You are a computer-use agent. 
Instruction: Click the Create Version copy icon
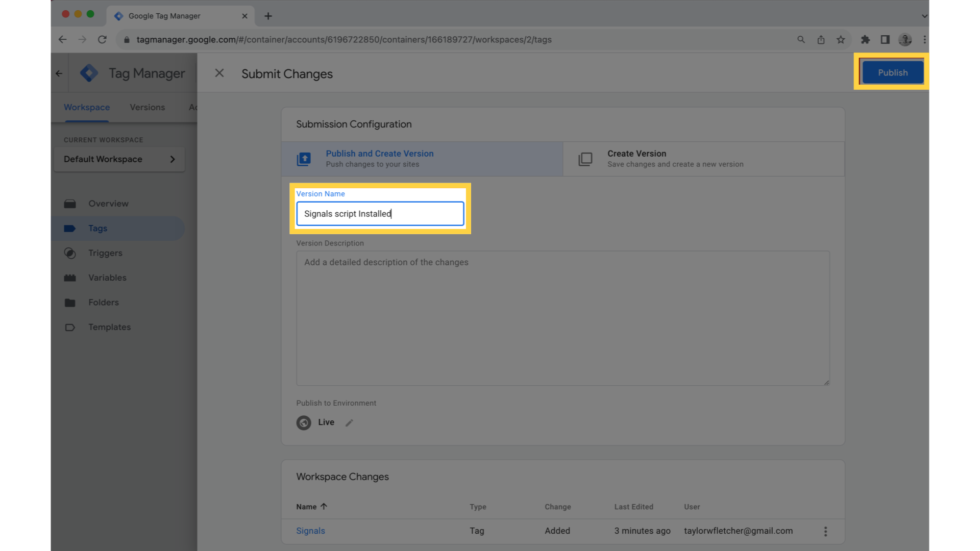(585, 159)
